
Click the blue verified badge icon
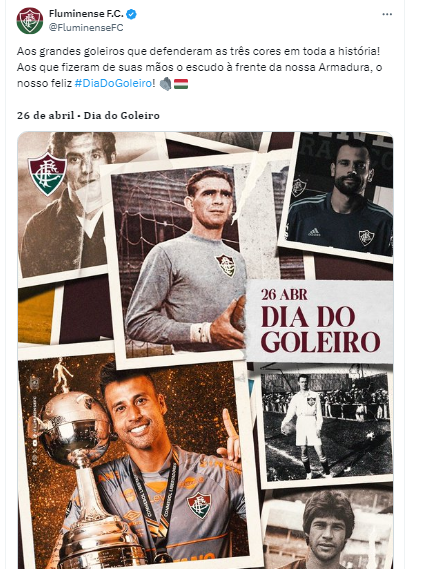[131, 14]
